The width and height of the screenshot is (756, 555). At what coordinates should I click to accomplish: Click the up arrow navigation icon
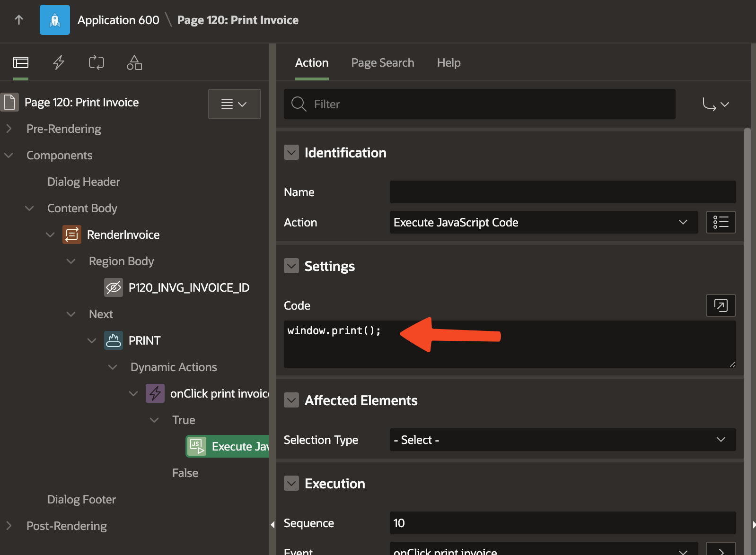coord(19,20)
